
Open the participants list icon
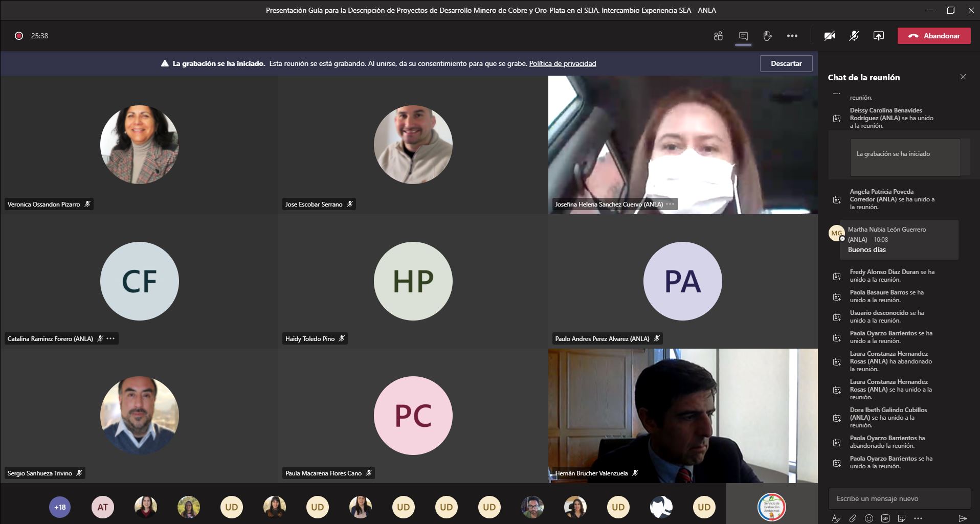(x=718, y=36)
